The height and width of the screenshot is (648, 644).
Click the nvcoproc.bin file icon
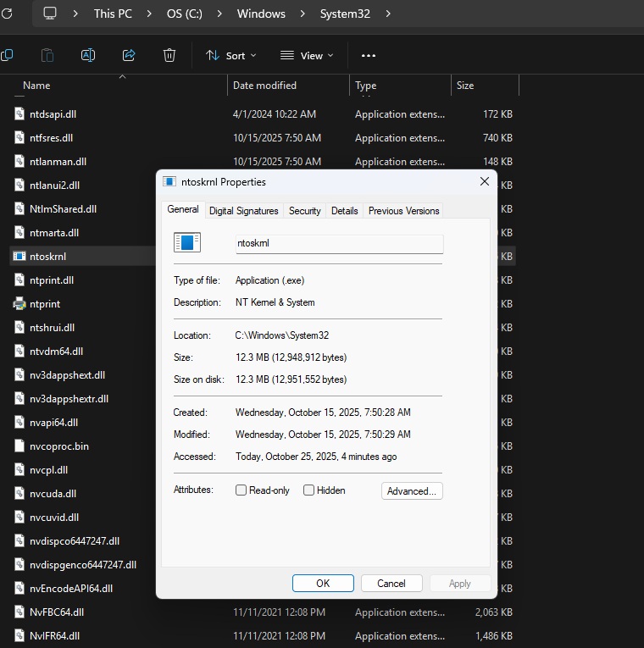coord(20,446)
